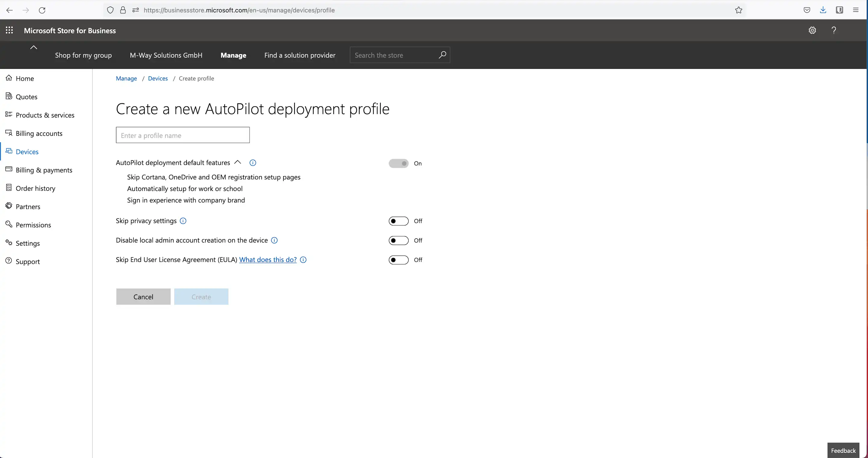Select the Manage tab
This screenshot has height=458, width=868.
pyautogui.click(x=233, y=55)
